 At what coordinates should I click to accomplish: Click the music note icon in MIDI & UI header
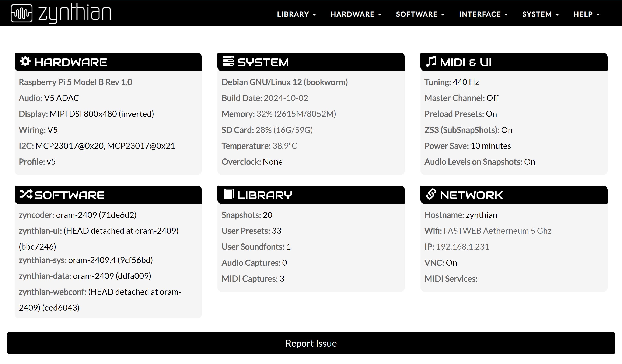[x=431, y=61]
